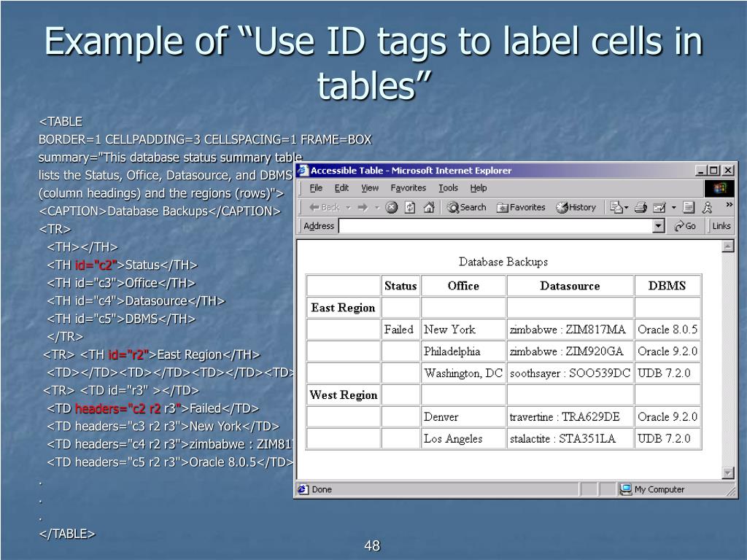Screen dimensions: 747x560
Task: Click the Windows logo throbber icon
Action: click(719, 188)
